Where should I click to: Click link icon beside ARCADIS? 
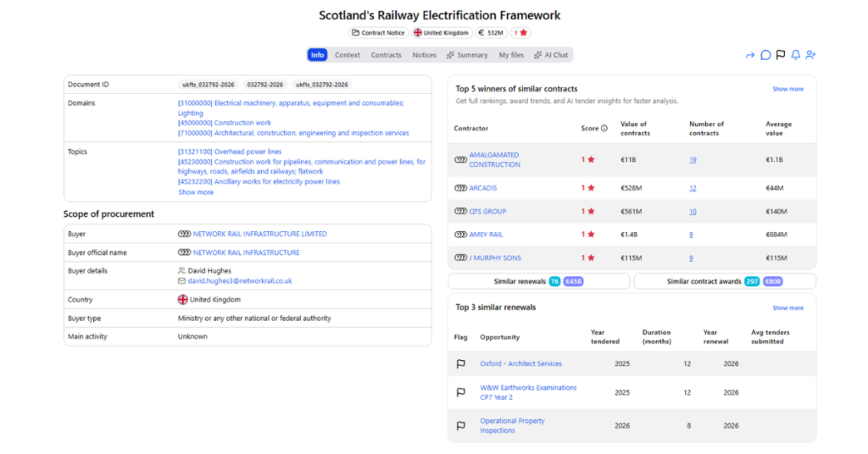coord(460,188)
